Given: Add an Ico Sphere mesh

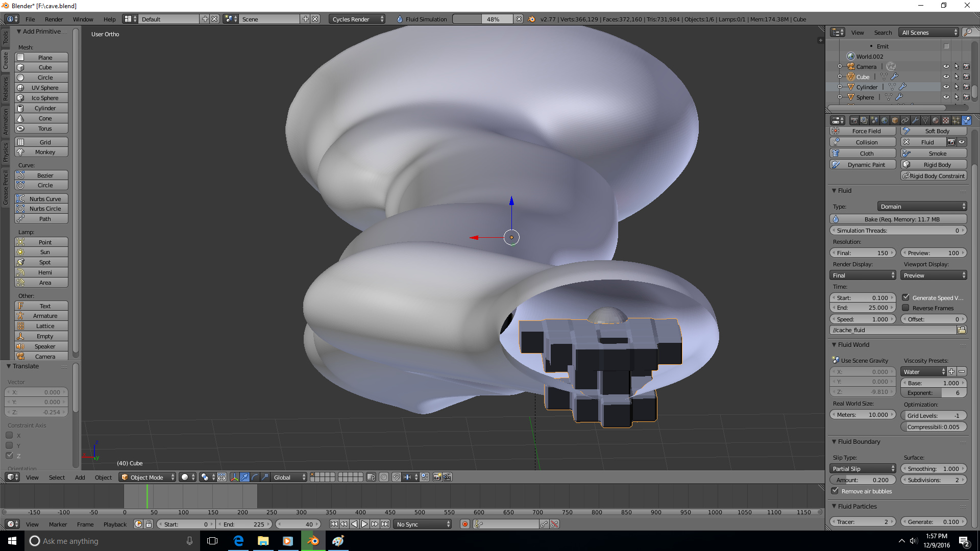Looking at the screenshot, I should coord(41,98).
